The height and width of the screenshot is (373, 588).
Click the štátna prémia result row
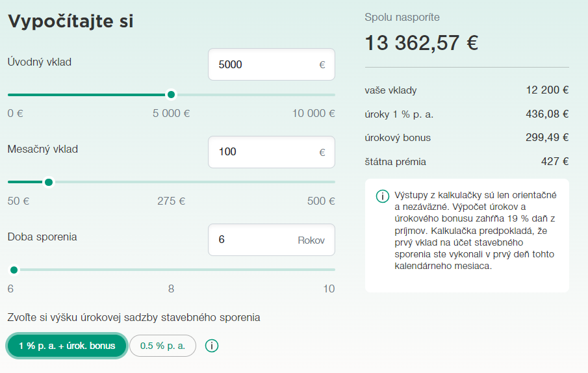(x=467, y=162)
